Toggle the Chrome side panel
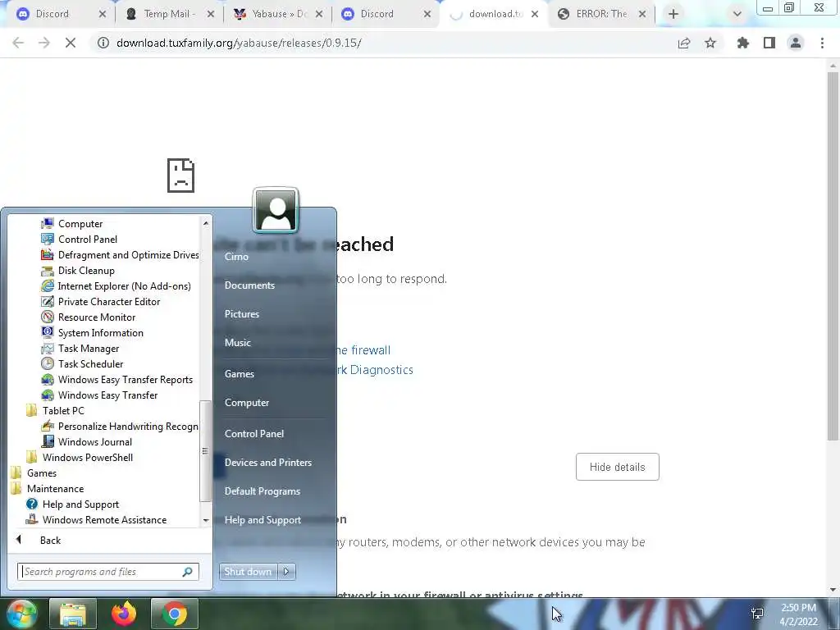840x630 pixels. point(769,43)
